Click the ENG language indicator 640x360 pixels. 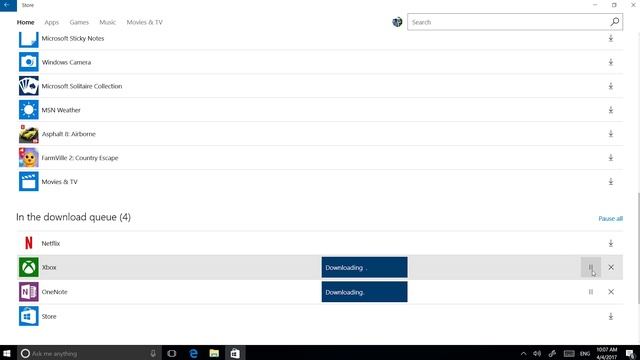(585, 353)
